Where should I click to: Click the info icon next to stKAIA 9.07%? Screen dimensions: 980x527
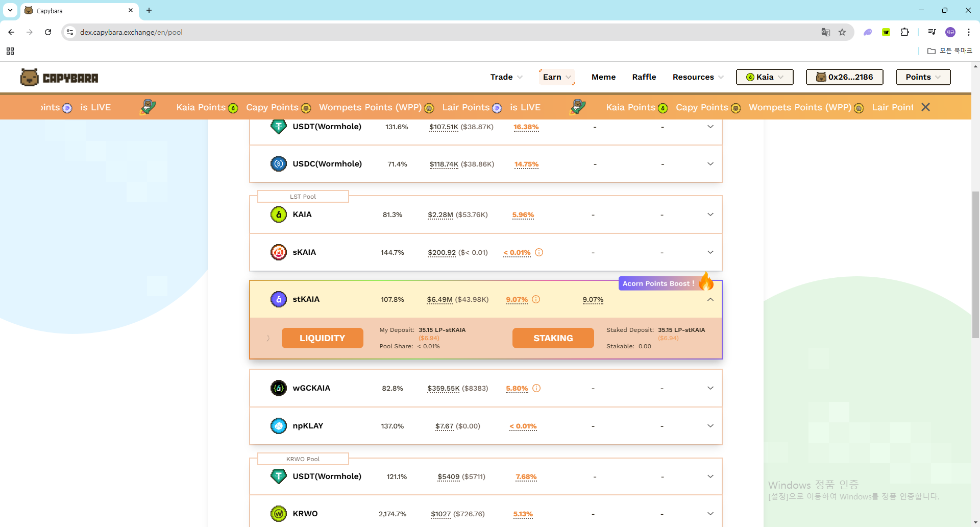[x=536, y=299]
